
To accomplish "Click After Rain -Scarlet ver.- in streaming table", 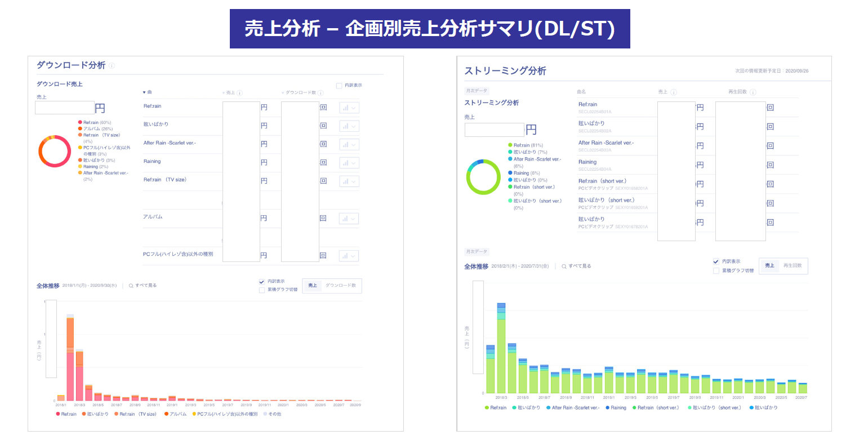I will (606, 143).
